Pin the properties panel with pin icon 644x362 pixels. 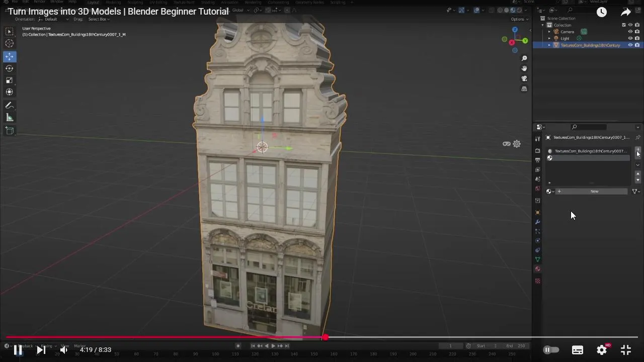[x=637, y=137]
